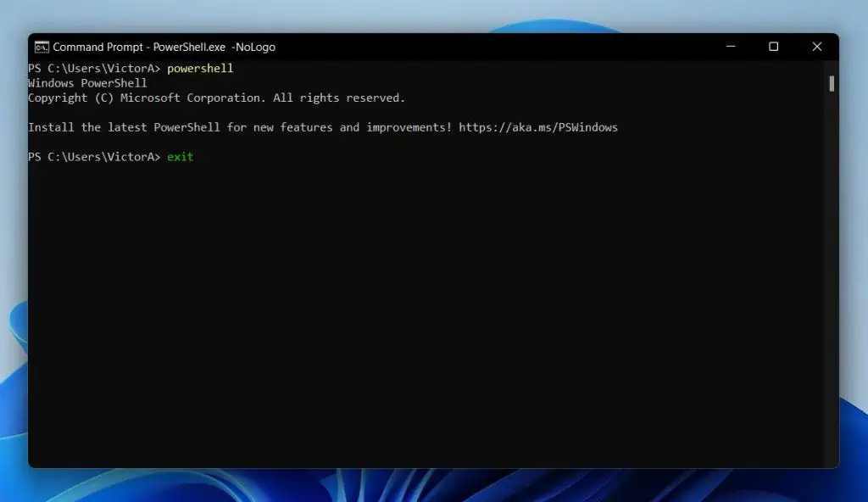Click the 'powershell' command on first line
This screenshot has width=868, height=502.
pyautogui.click(x=200, y=68)
